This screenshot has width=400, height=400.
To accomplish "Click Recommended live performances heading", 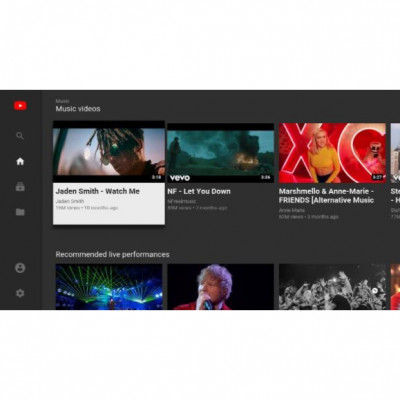I will click(112, 254).
